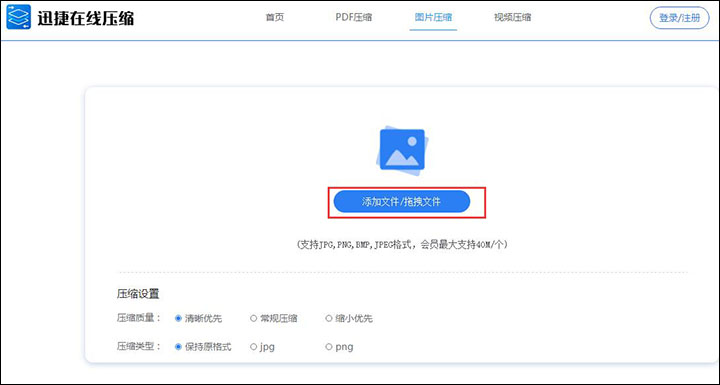
Task: Click the 迅捷在线压缩 site title text
Action: coord(85,18)
